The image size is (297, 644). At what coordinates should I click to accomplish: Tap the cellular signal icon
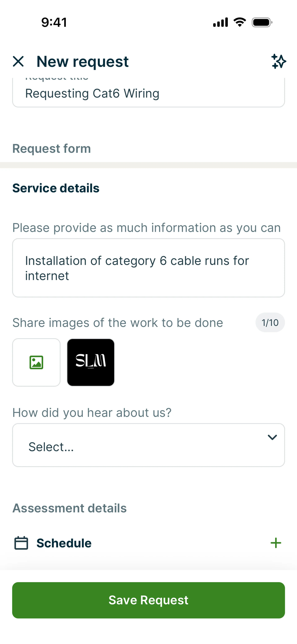click(220, 22)
